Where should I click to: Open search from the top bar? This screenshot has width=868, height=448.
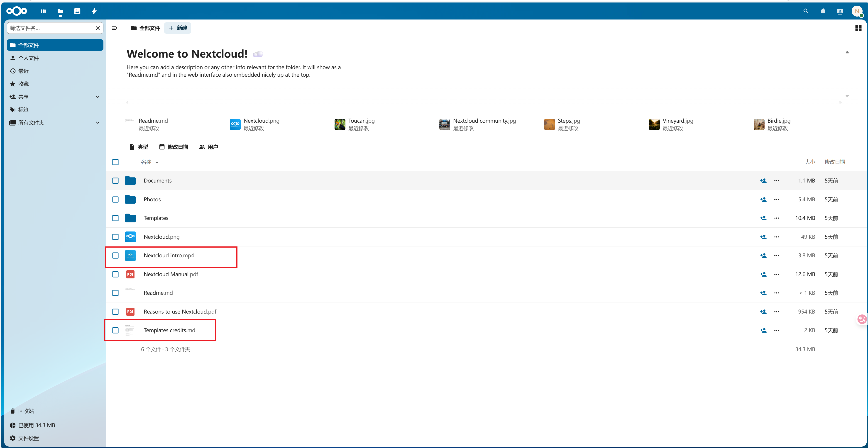806,11
